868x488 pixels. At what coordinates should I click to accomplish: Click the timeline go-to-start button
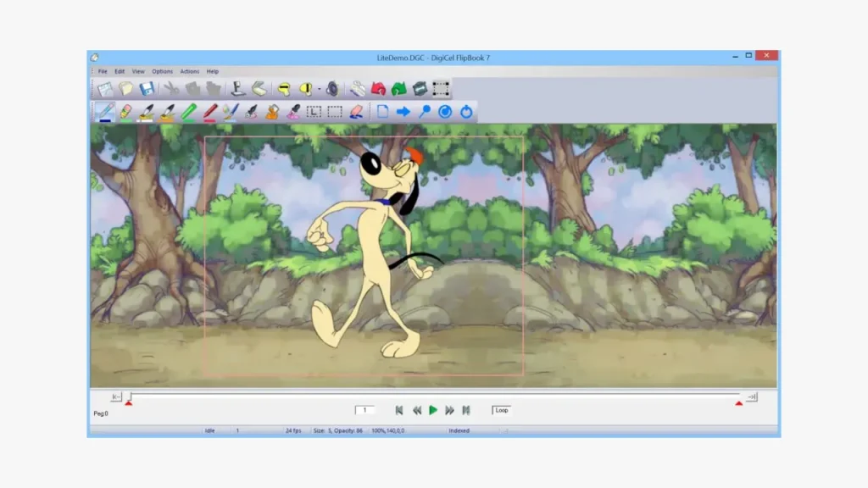(116, 396)
